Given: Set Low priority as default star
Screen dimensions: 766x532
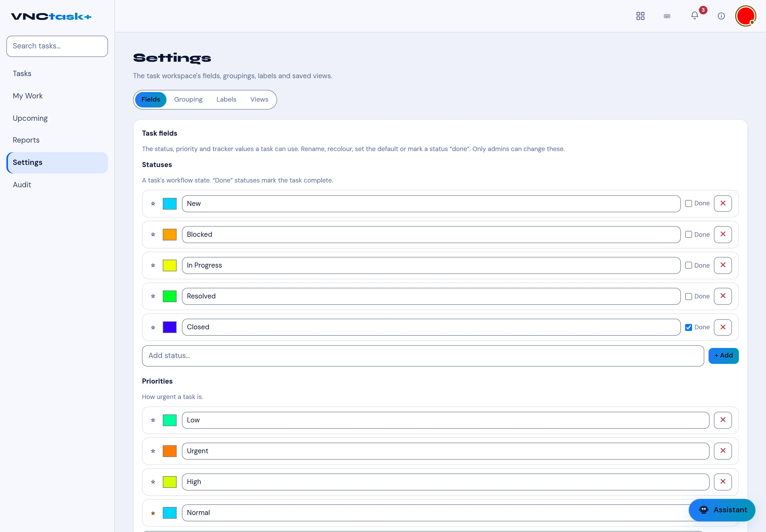Looking at the screenshot, I should (x=153, y=420).
